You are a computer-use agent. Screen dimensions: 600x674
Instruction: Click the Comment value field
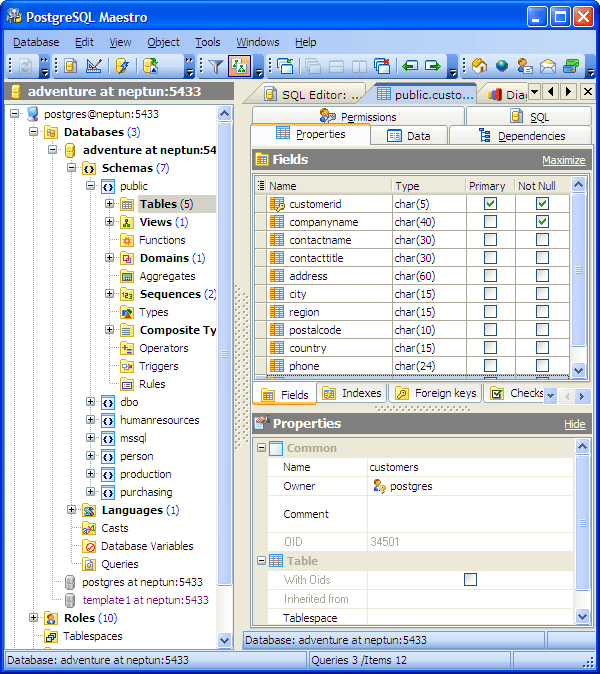tap(470, 514)
